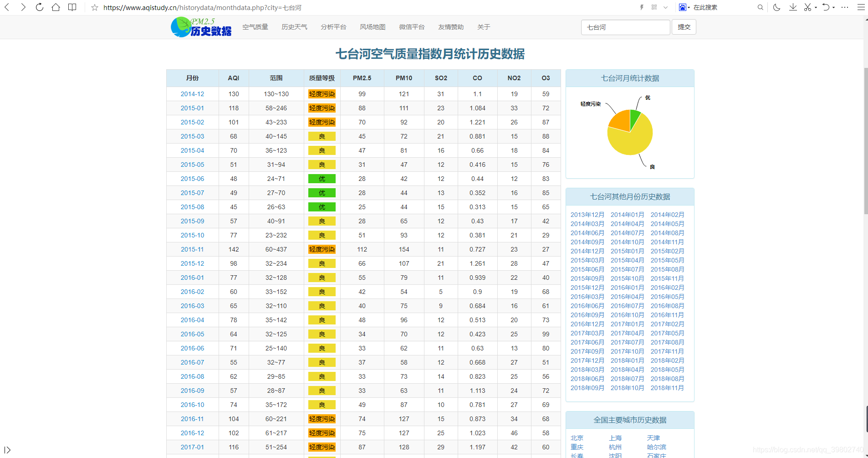Screen dimensions: 868x458
Task: Click the city input field containing 七台河
Action: (x=625, y=27)
